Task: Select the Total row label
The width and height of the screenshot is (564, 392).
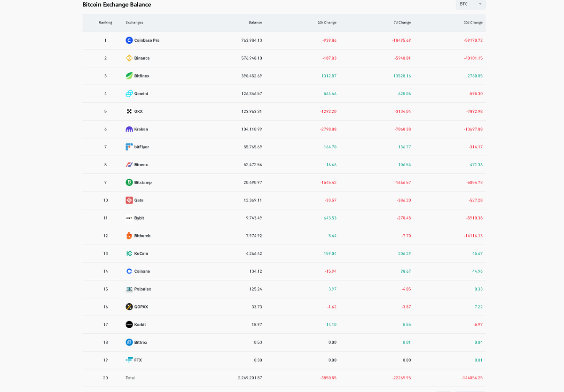Action: tap(130, 378)
